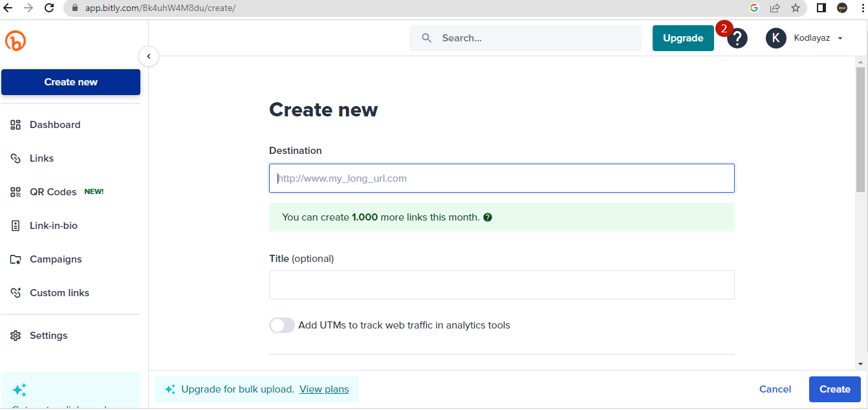The height and width of the screenshot is (410, 868).
Task: Toggle Add UTMs tracking switch
Action: coord(282,325)
